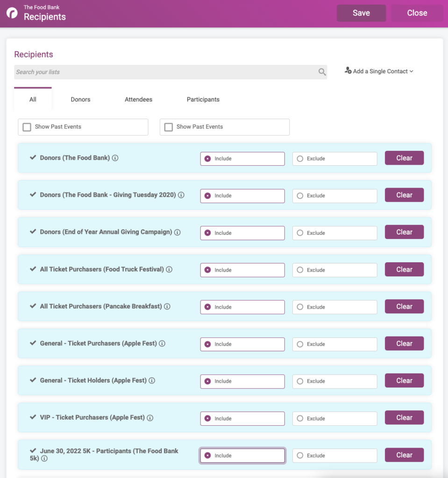Open info for General Ticket Holders (Apple Fest)

coord(152,381)
